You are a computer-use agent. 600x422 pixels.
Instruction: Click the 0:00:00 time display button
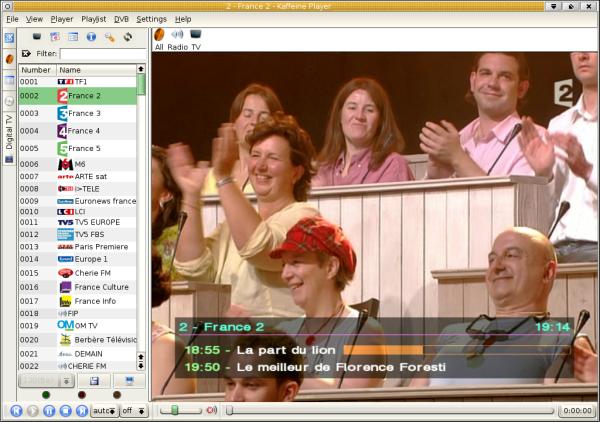(577, 411)
